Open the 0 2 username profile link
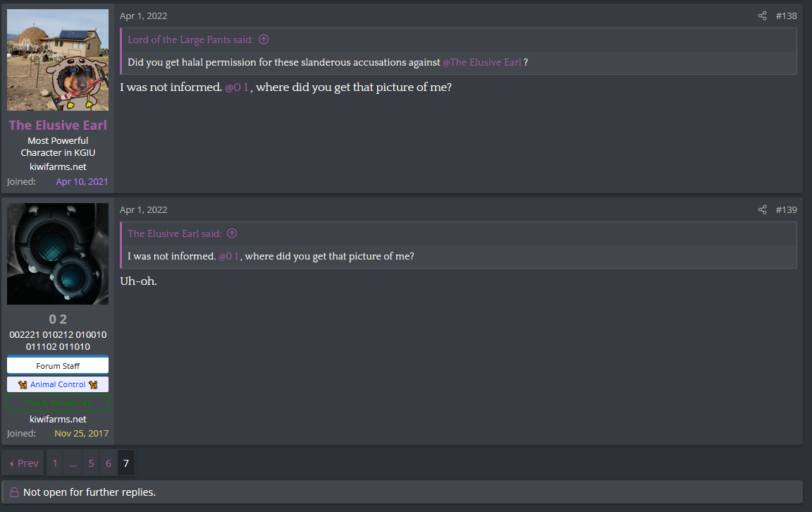Image resolution: width=812 pixels, height=512 pixels. [58, 319]
